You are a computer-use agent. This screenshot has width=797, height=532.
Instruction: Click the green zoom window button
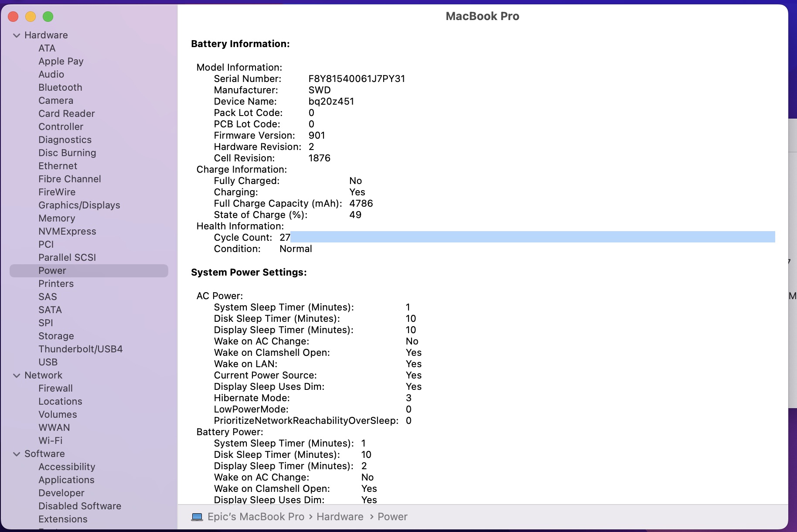point(48,17)
